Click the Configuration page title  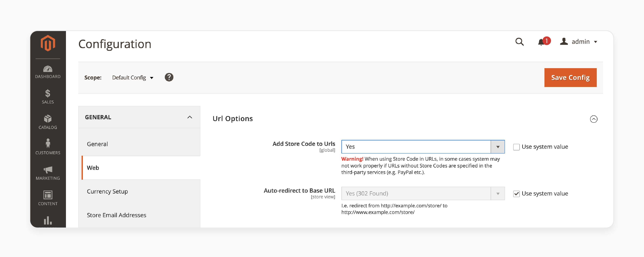point(115,44)
